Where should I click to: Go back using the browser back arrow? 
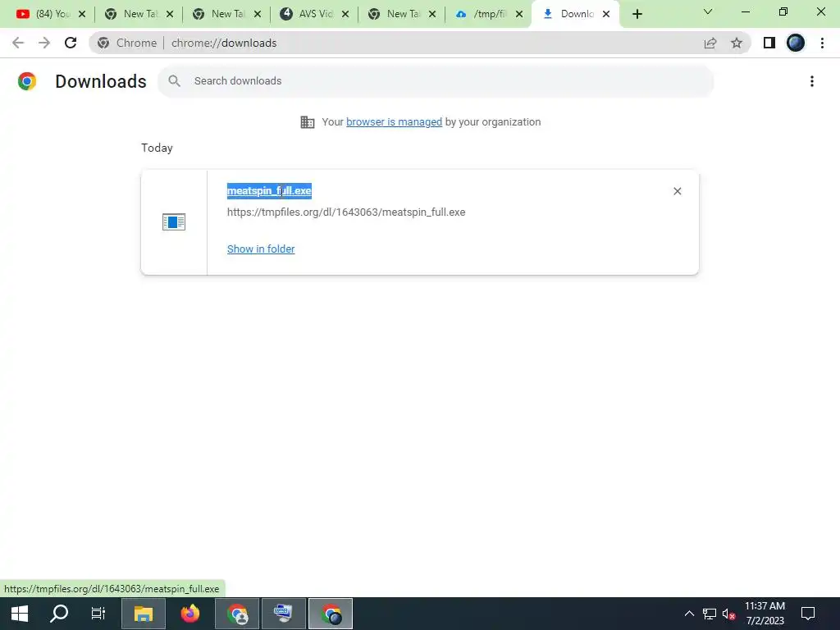(x=18, y=43)
